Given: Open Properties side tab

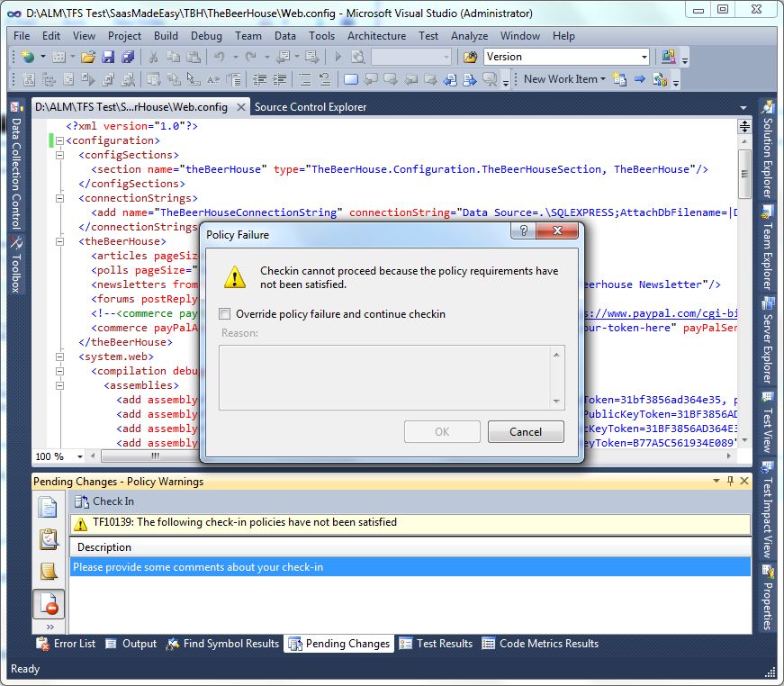Looking at the screenshot, I should coord(768,598).
